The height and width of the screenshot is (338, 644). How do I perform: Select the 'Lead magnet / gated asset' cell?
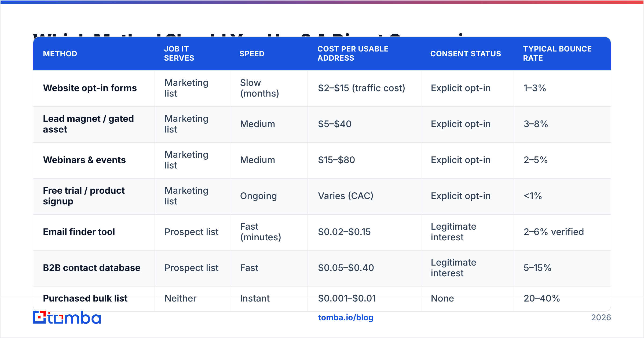[x=94, y=124]
